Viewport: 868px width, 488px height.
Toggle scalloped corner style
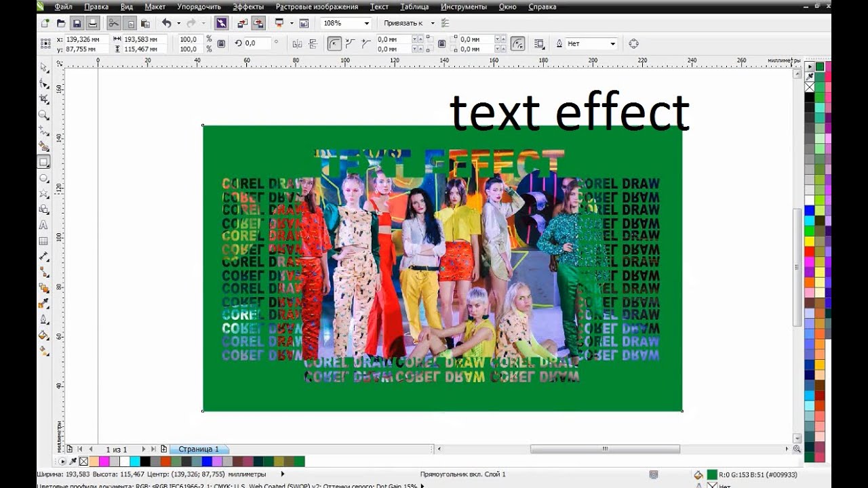pos(350,43)
